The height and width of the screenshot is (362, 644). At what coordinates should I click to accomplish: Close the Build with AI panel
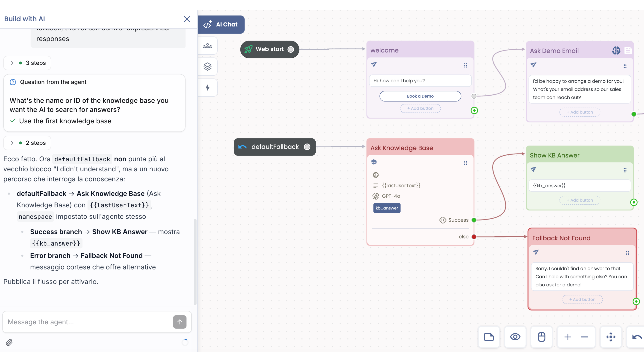[x=187, y=19]
